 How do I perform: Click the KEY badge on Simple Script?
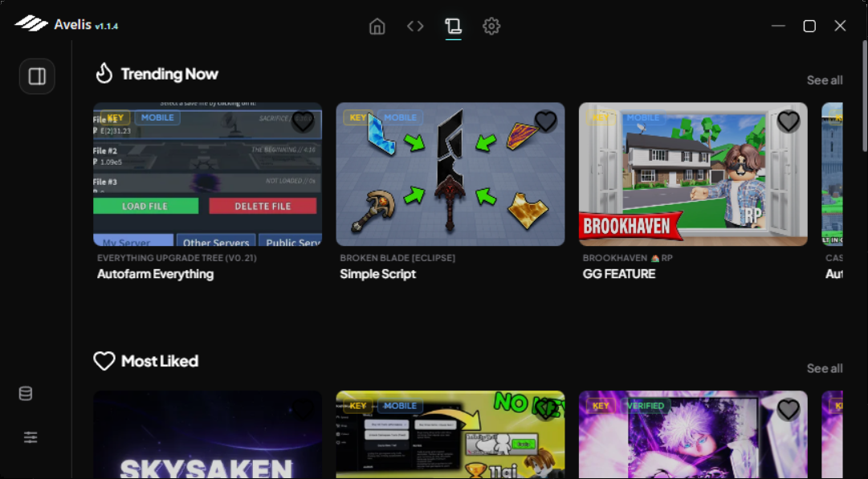[357, 117]
